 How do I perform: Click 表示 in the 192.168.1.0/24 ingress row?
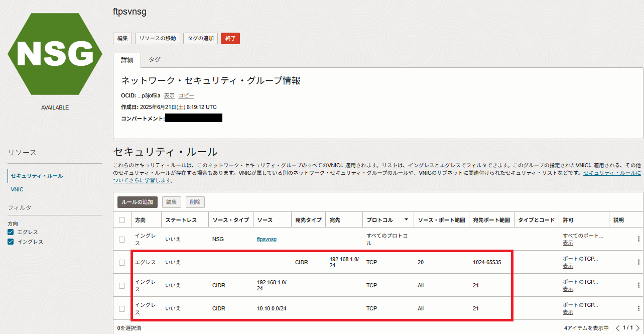click(x=568, y=289)
